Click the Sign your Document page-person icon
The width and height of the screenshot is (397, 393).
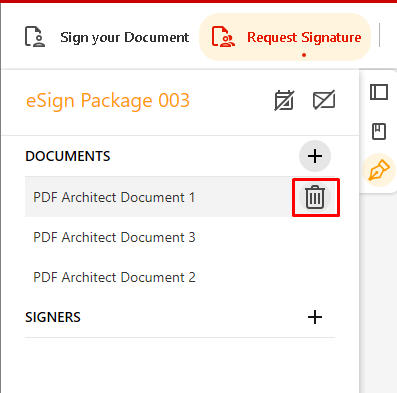click(35, 37)
